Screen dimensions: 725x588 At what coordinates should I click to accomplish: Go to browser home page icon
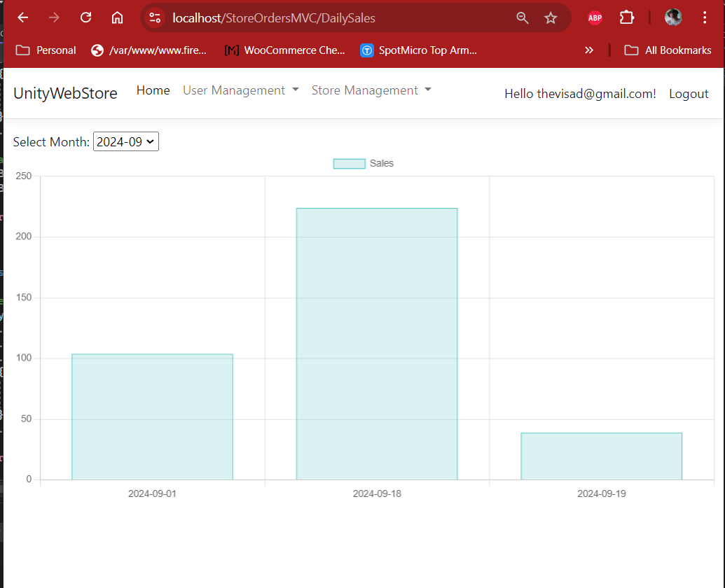(118, 17)
